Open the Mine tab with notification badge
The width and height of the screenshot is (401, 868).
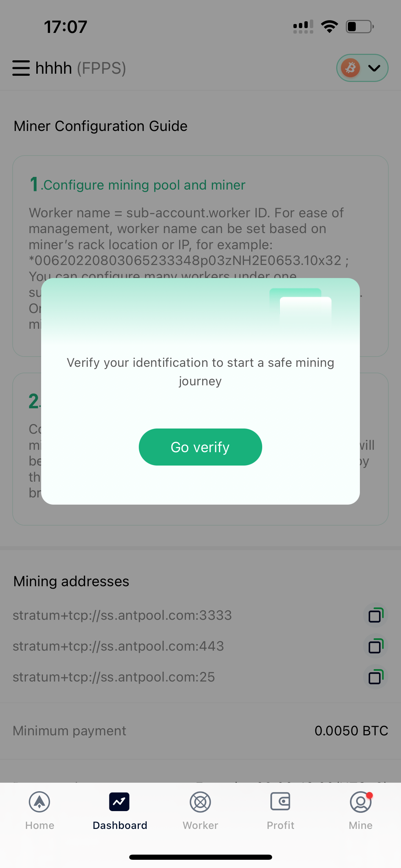(360, 812)
